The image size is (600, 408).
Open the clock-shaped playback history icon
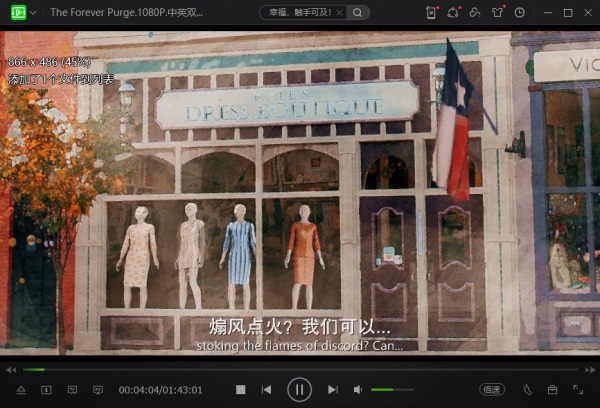click(519, 13)
